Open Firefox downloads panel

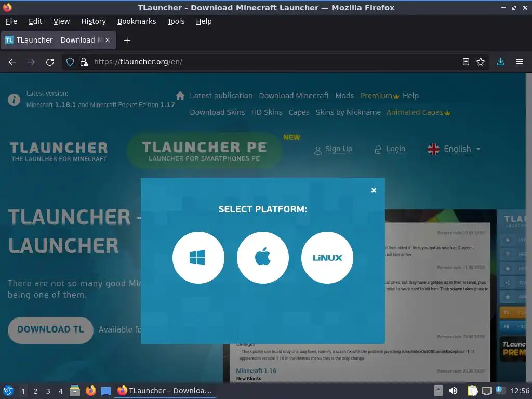[x=500, y=62]
